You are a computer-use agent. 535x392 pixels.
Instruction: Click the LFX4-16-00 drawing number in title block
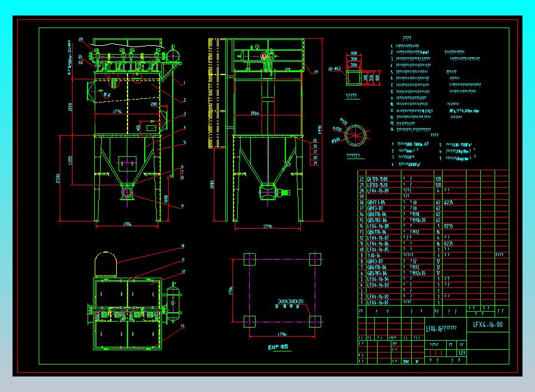tap(487, 325)
